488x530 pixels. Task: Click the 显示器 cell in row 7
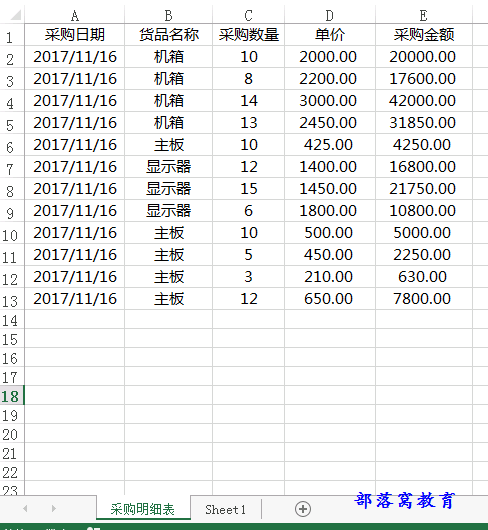point(169,167)
